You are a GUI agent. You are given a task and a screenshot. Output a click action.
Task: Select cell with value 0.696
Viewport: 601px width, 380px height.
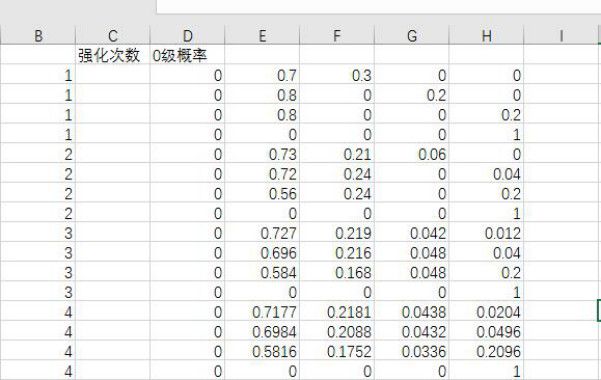[x=262, y=253]
